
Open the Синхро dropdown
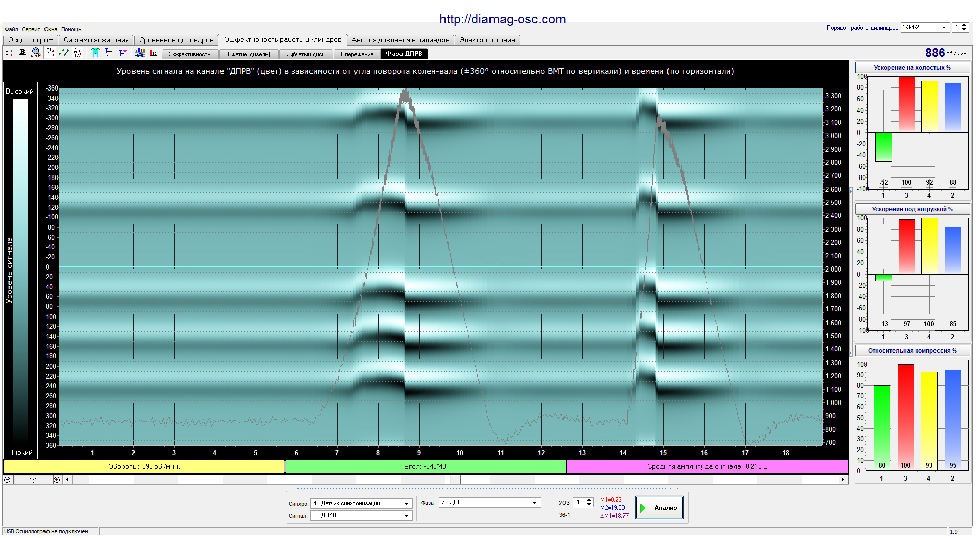coord(406,504)
